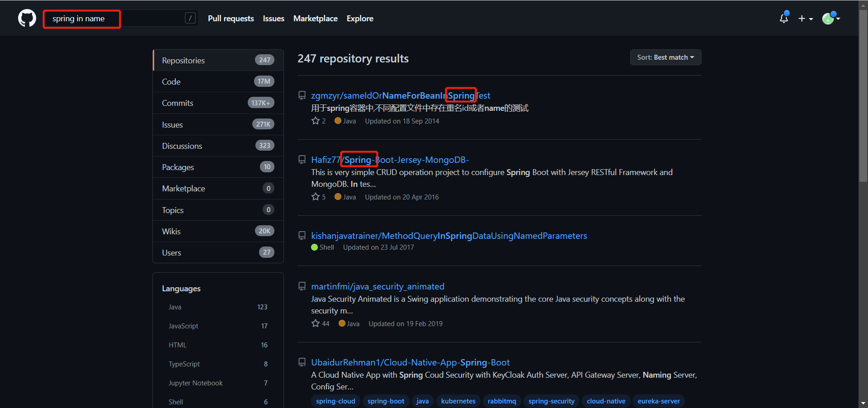Image resolution: width=868 pixels, height=408 pixels.
Task: Click the repo icon beside martinfmi result
Action: 302,286
